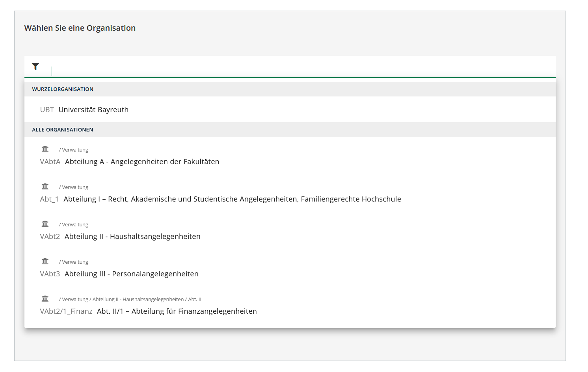Click the institution icon above VAbt2/1_Finanz
The width and height of the screenshot is (588, 372).
click(45, 298)
